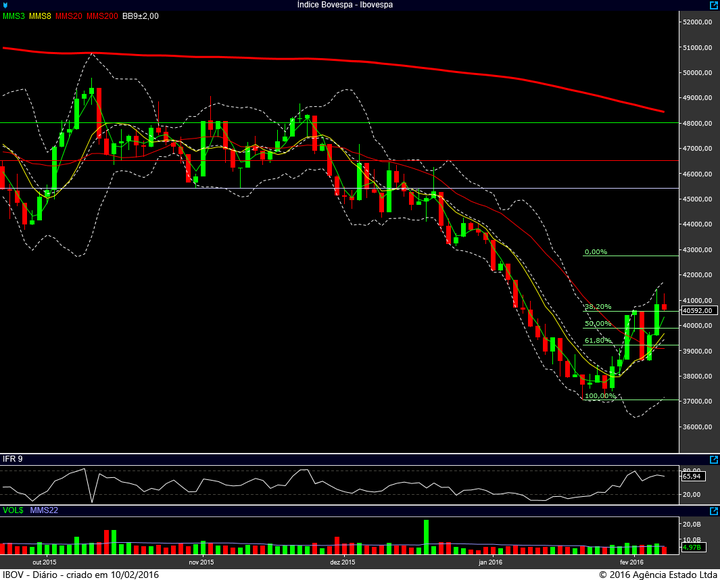Click the nov 2015 date axis label
720x580 pixels.
tap(202, 563)
